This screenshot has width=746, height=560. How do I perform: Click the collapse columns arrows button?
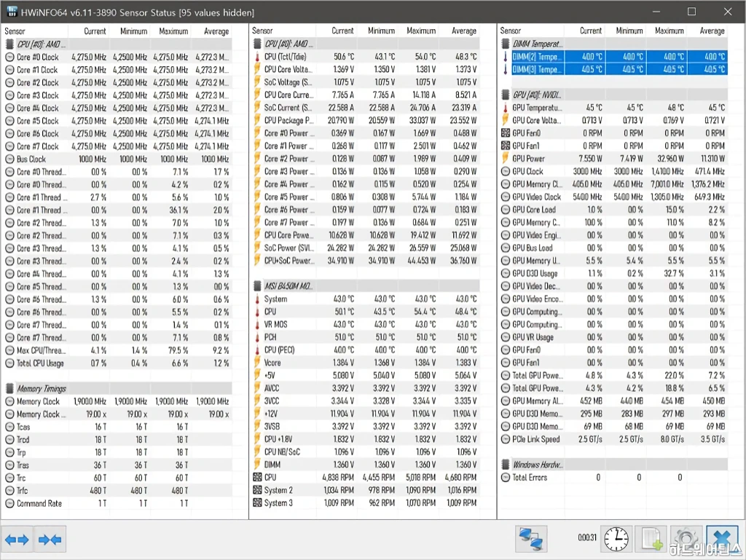(x=50, y=540)
